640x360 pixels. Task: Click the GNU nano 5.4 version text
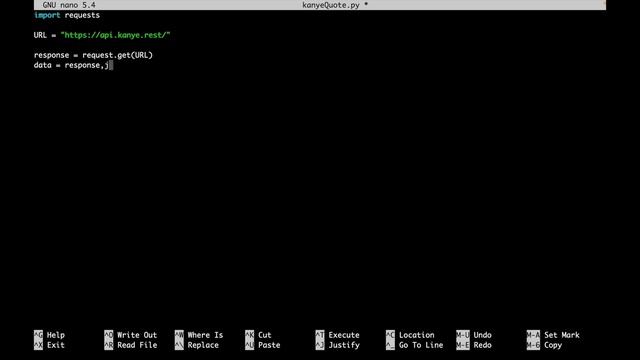(x=69, y=5)
